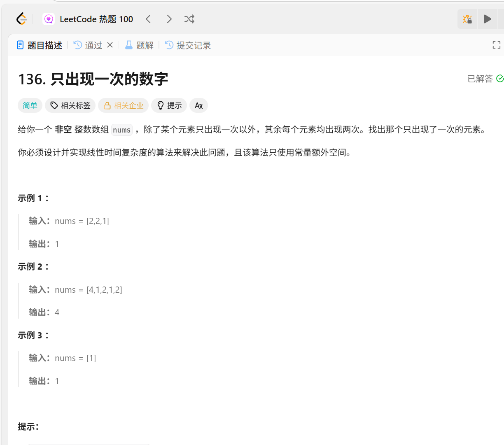Click the study plan heart badge icon
504x445 pixels.
(x=49, y=19)
